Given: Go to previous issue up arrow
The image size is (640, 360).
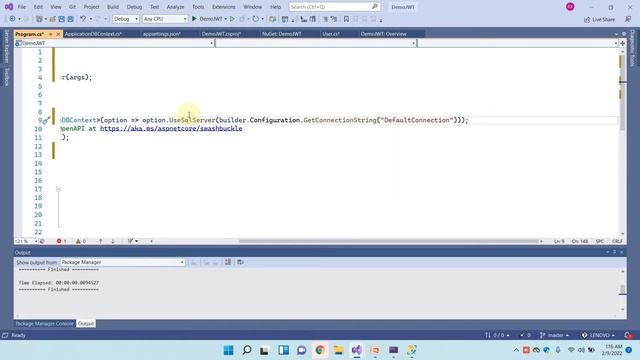Looking at the screenshot, I should coord(100,241).
